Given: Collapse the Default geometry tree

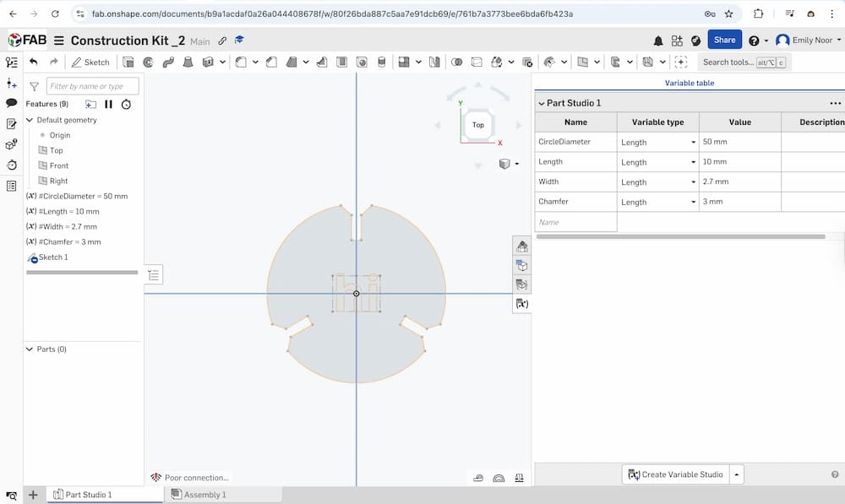Looking at the screenshot, I should pos(30,120).
